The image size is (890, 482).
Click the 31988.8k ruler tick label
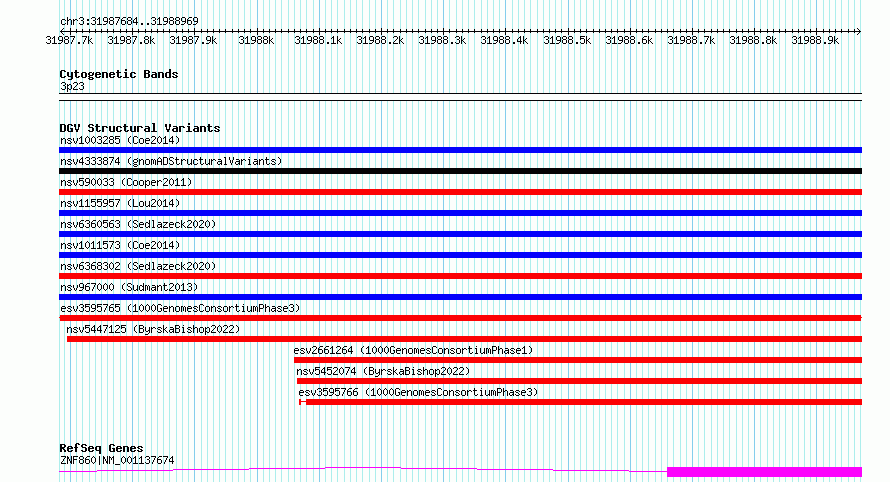(x=753, y=41)
